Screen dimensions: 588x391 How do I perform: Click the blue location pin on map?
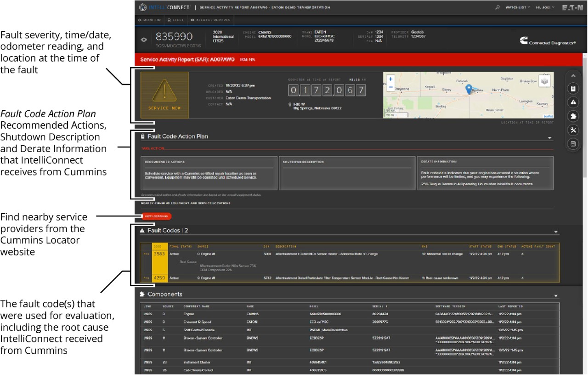tap(469, 89)
